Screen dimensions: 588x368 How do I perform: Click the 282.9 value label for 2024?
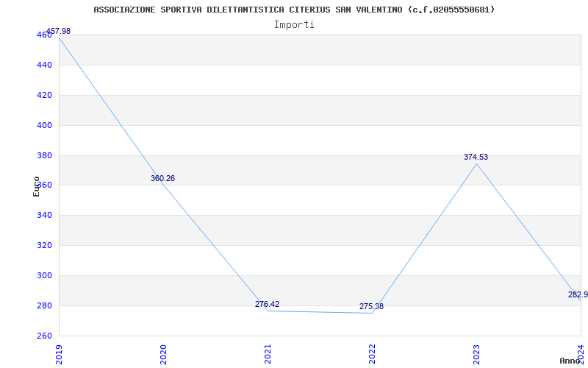[x=578, y=294]
